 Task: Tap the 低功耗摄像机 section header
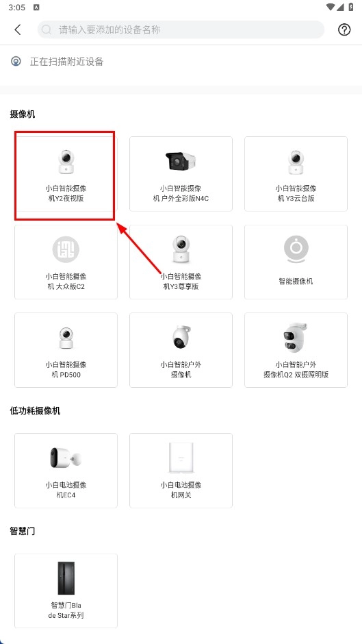click(35, 410)
